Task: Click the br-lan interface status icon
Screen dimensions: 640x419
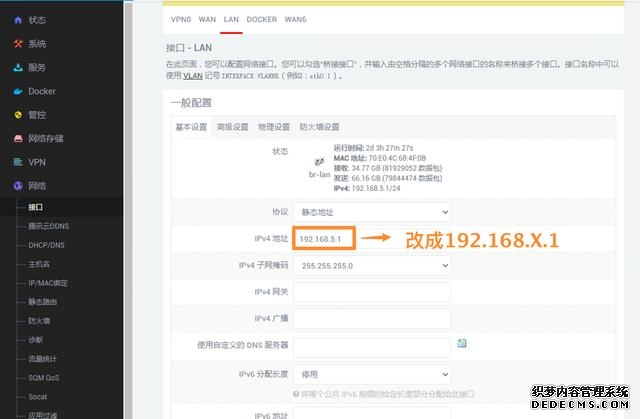Action: click(319, 162)
